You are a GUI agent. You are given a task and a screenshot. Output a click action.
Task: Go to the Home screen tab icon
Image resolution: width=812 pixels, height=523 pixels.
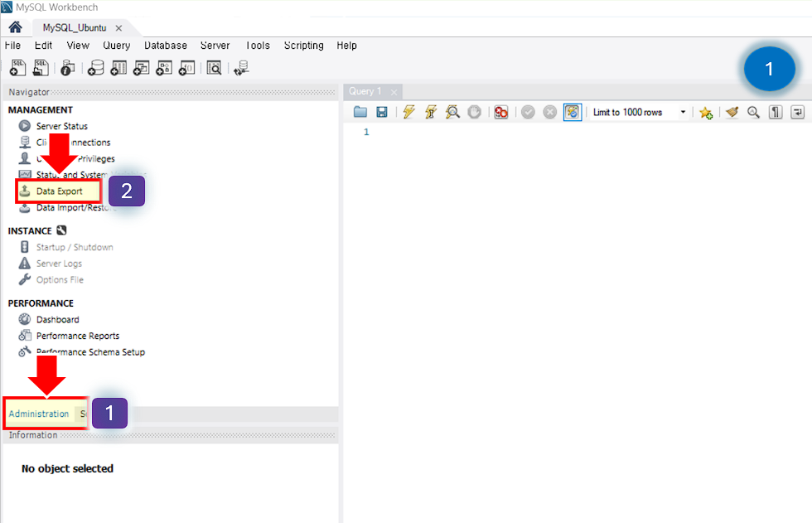pos(15,27)
